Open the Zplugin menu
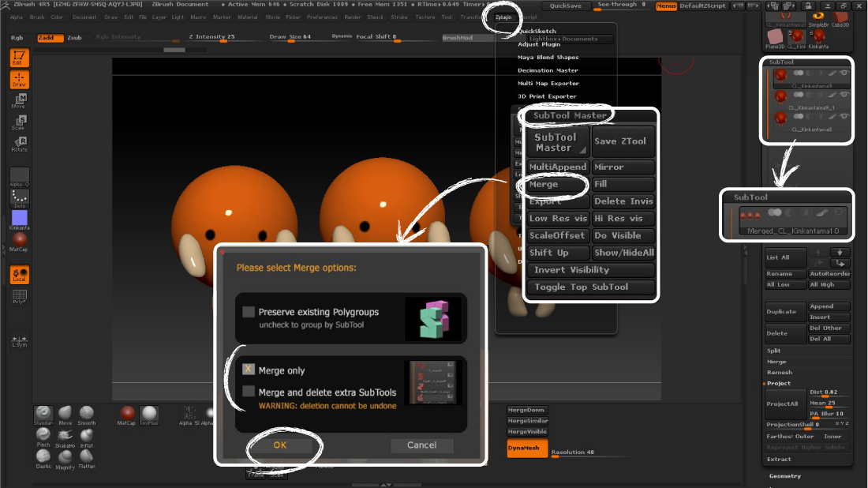Viewport: 868px width, 488px height. point(503,17)
